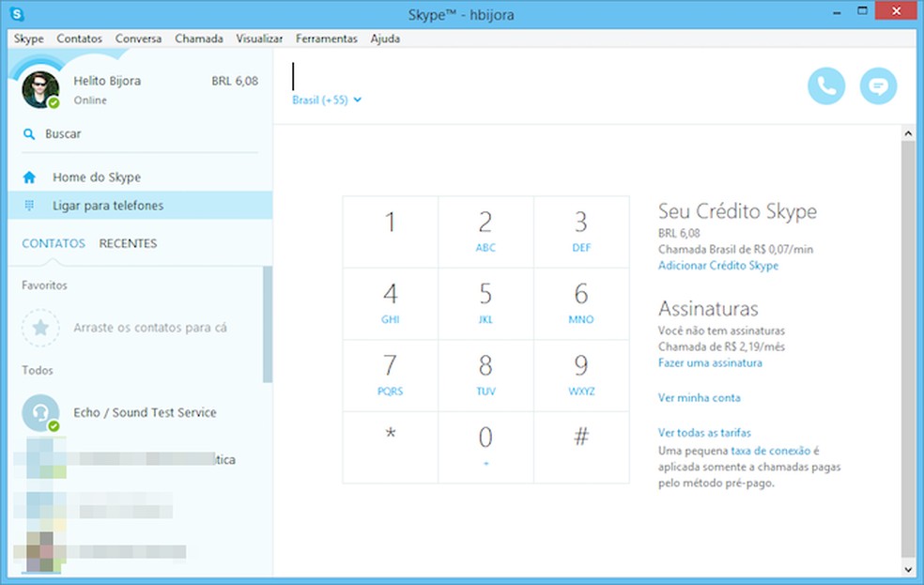924x585 pixels.
Task: Click the search magnifier icon
Action: coord(29,134)
